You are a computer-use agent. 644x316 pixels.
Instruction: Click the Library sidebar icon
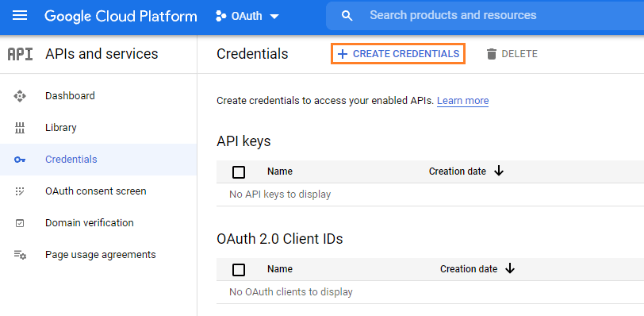(20, 128)
